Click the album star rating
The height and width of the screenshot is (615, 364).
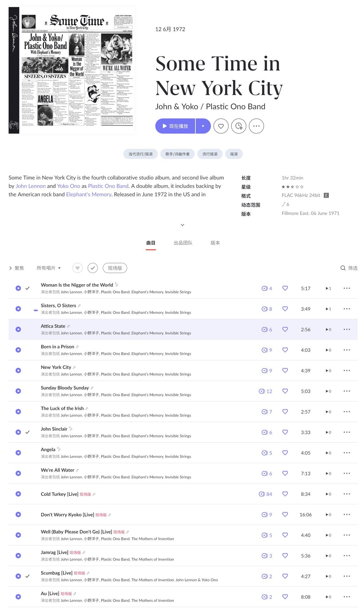293,187
